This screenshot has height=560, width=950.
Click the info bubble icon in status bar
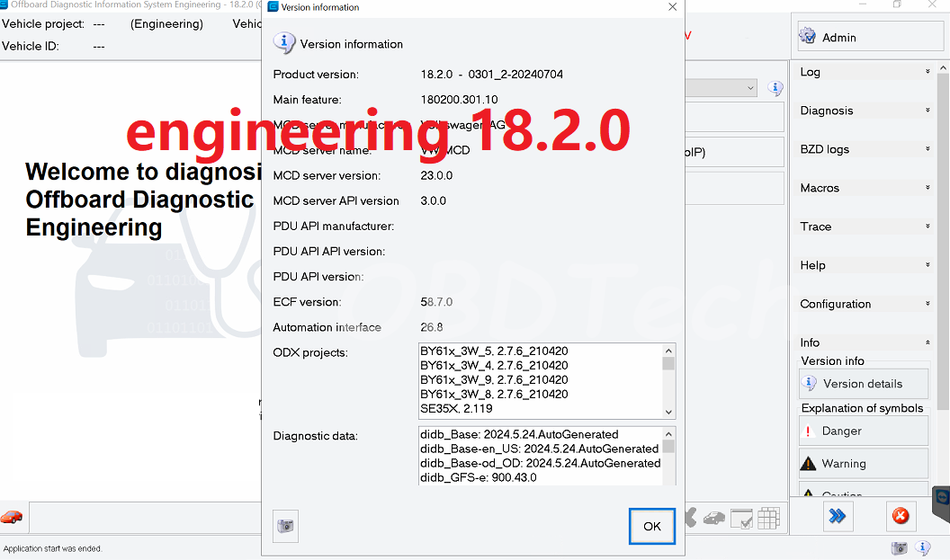(x=923, y=548)
